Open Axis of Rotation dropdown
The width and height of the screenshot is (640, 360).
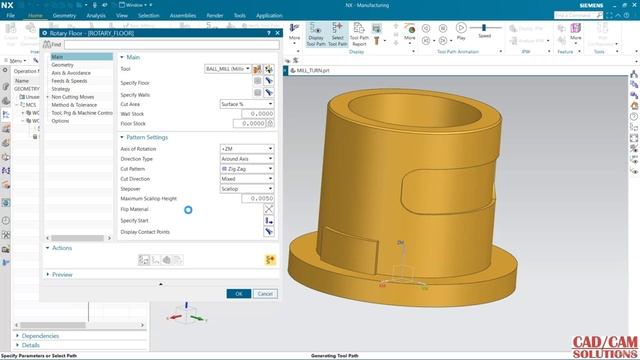pos(247,149)
